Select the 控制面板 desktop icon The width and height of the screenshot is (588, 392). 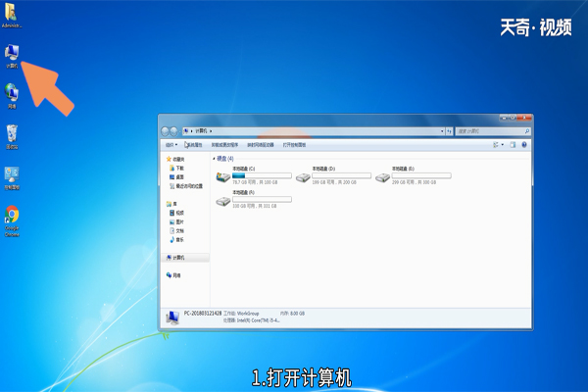[12, 178]
